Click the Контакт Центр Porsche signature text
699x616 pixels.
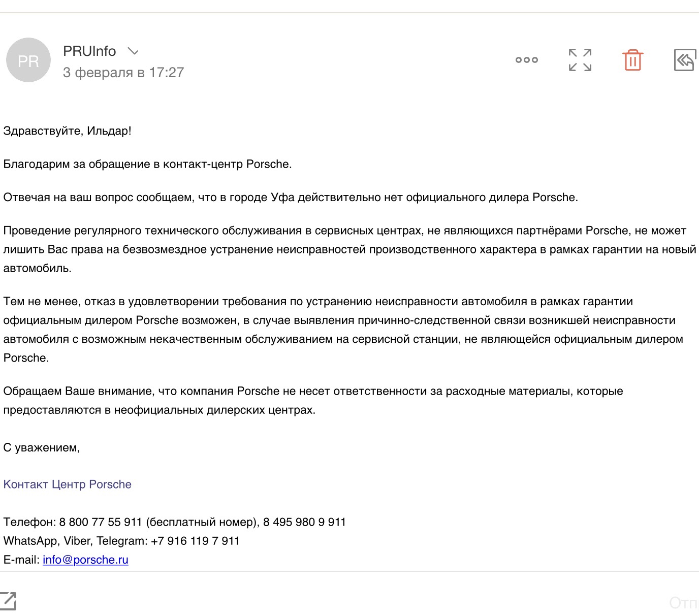click(x=67, y=484)
